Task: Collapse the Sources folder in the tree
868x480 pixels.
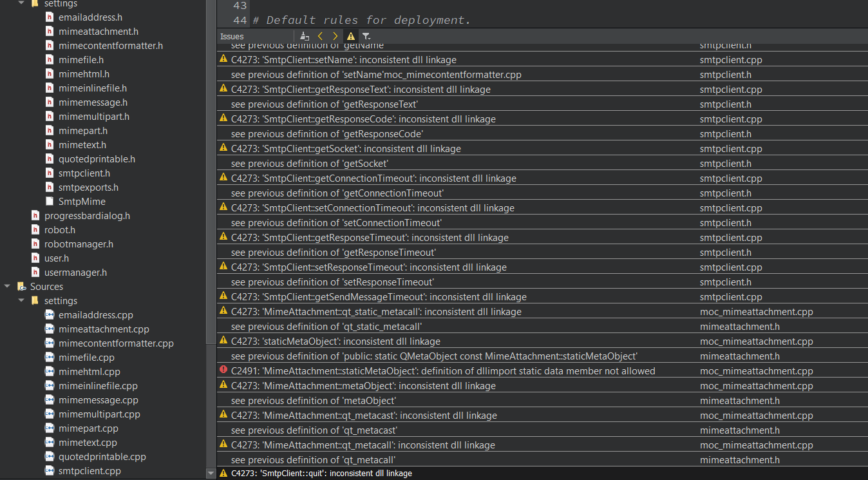Action: (7, 287)
